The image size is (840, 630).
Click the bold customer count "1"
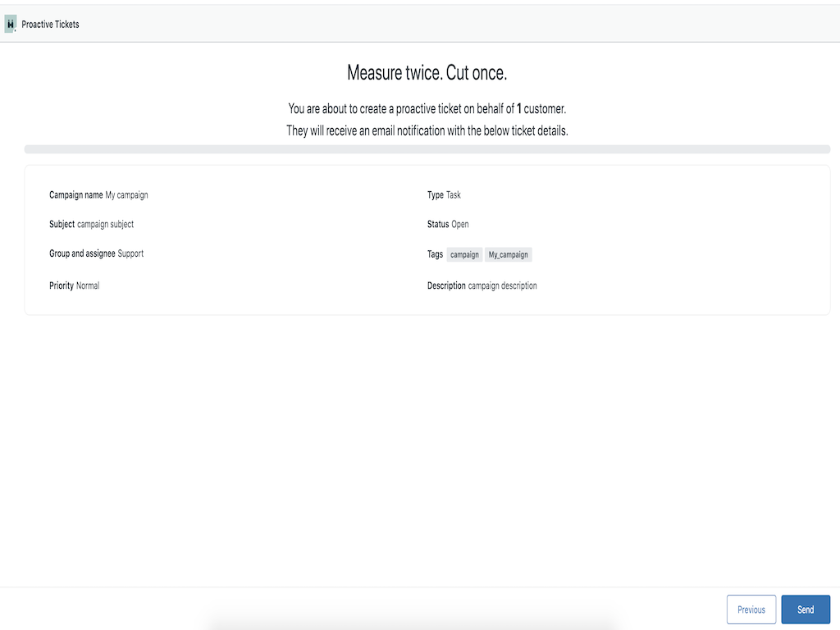519,109
